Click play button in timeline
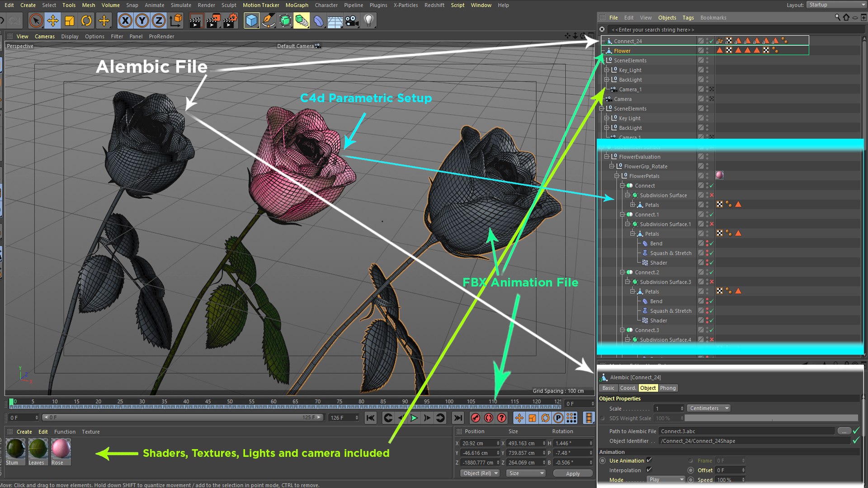The height and width of the screenshot is (488, 868). pyautogui.click(x=414, y=417)
